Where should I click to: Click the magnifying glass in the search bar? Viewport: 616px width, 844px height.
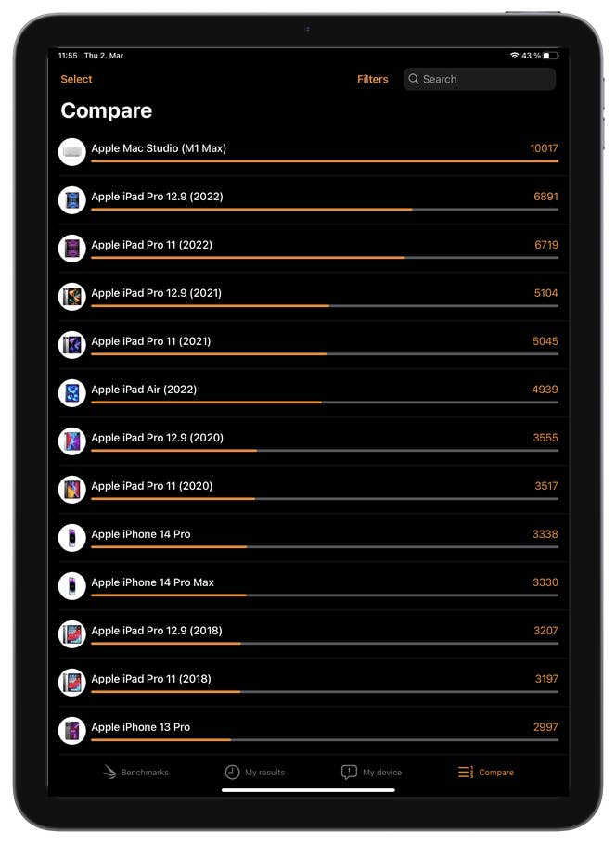coord(415,79)
